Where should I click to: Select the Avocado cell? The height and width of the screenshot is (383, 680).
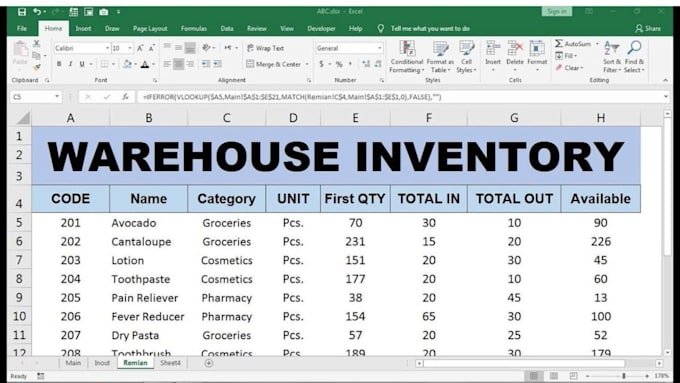pyautogui.click(x=148, y=223)
